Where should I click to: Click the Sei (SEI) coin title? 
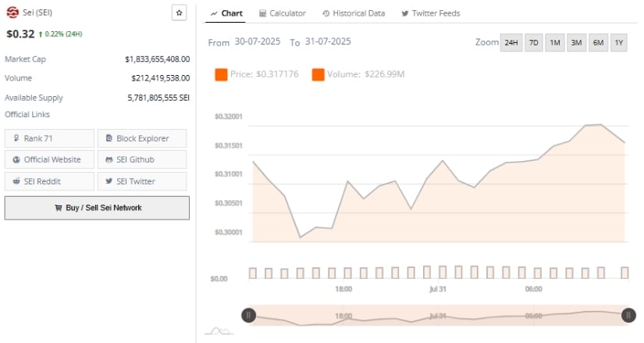pyautogui.click(x=37, y=13)
